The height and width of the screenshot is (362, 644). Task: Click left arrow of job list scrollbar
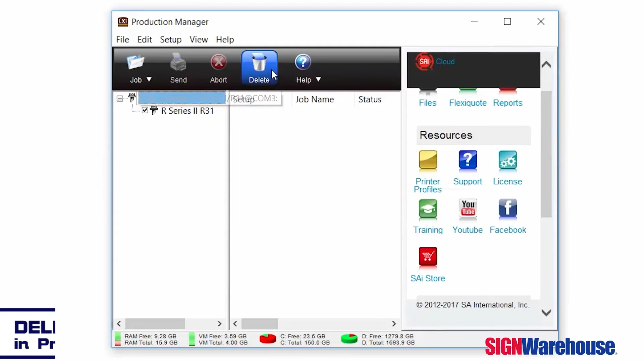(235, 324)
